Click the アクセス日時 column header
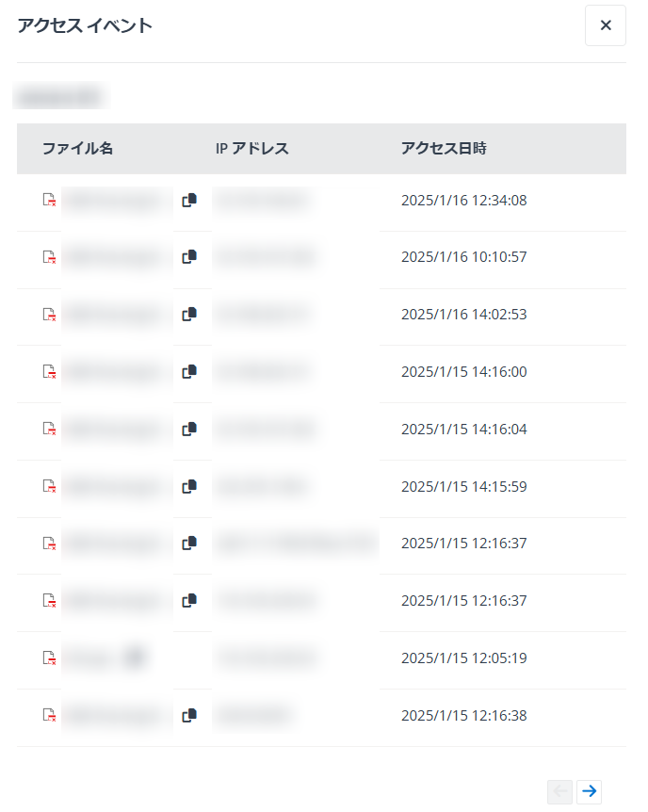648x812 pixels. (444, 149)
